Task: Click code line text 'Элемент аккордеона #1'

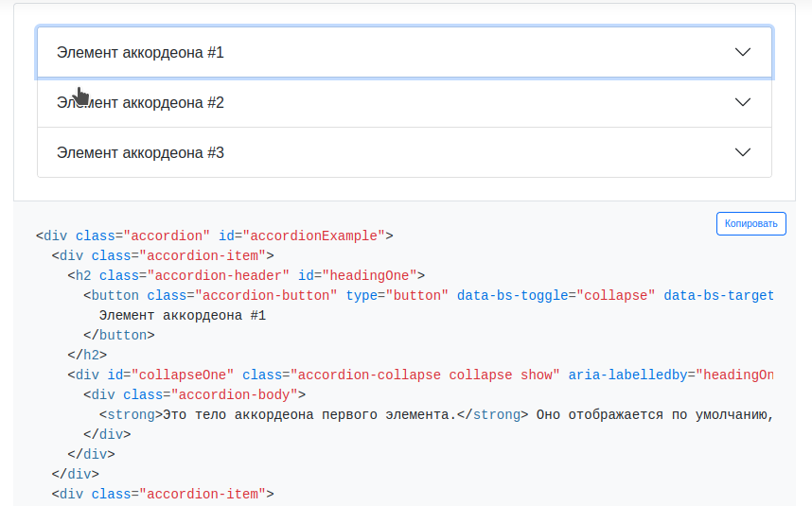Action: 183,316
